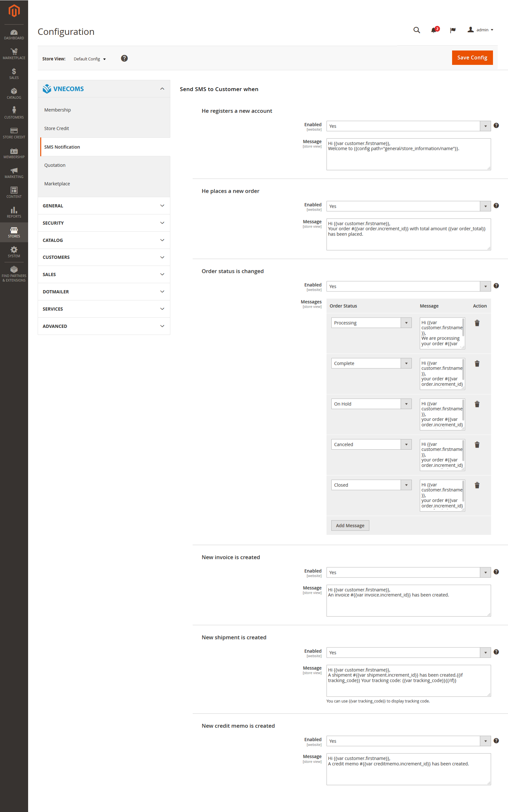Open the Reports sidebar icon
This screenshot has height=812, width=508.
coord(14,213)
